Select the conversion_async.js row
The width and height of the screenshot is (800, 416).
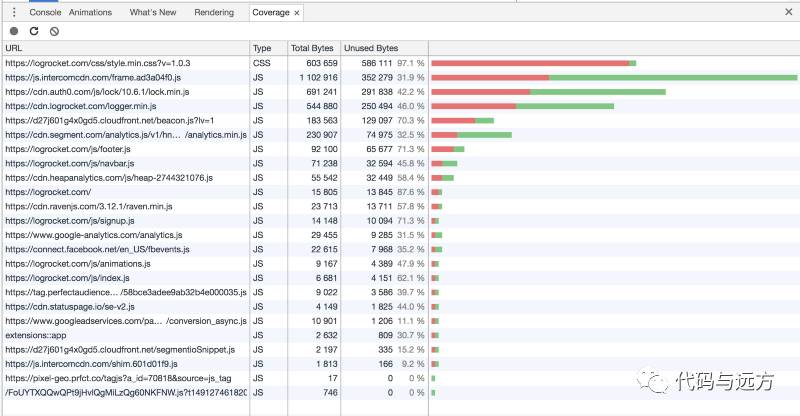click(401, 321)
